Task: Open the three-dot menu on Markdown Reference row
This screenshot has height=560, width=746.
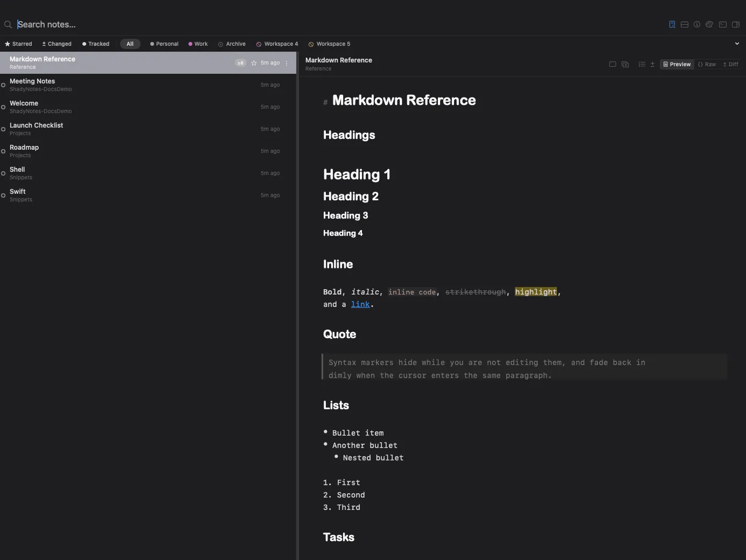Action: click(x=287, y=63)
